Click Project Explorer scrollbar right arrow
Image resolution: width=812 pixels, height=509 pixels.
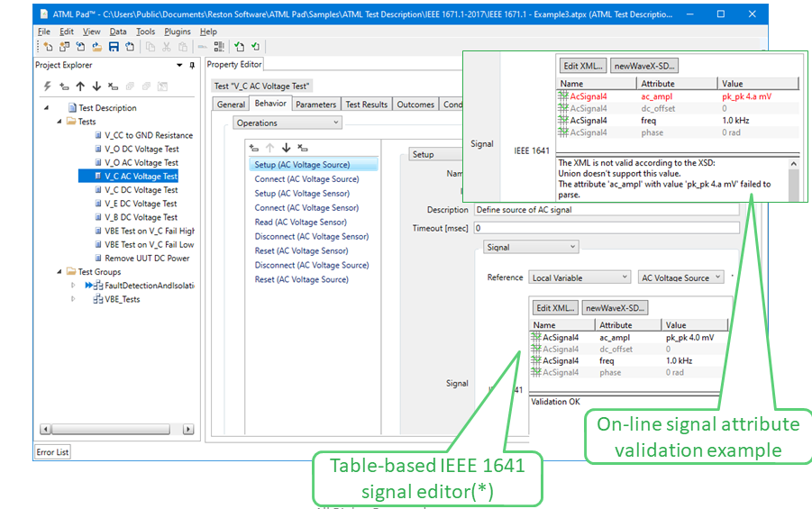[188, 429]
